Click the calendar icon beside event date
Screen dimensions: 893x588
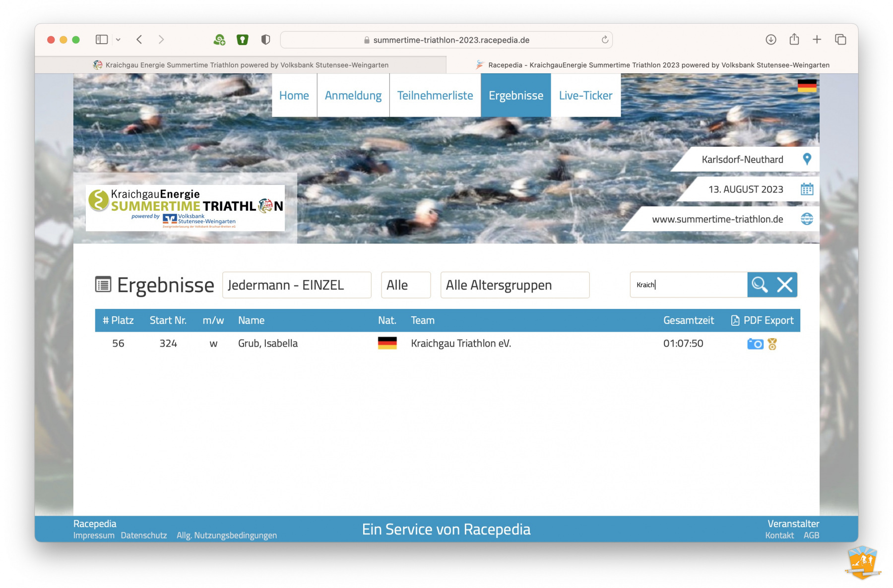tap(807, 189)
